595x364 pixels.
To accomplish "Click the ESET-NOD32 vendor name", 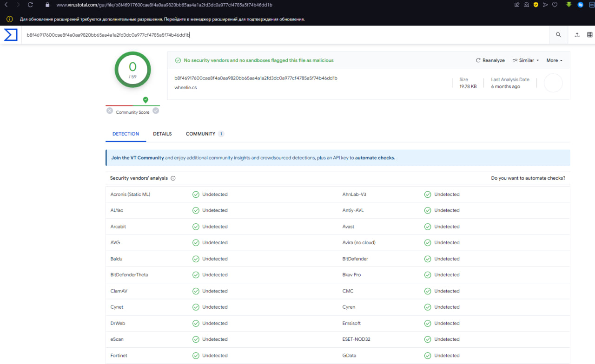I will [357, 339].
